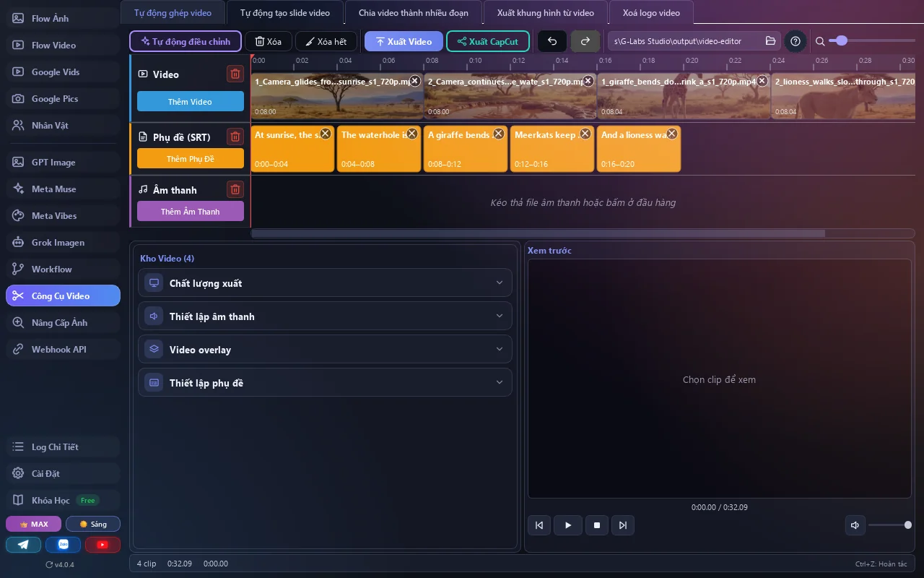Click the undo arrow button
The width and height of the screenshot is (924, 578).
tap(552, 41)
